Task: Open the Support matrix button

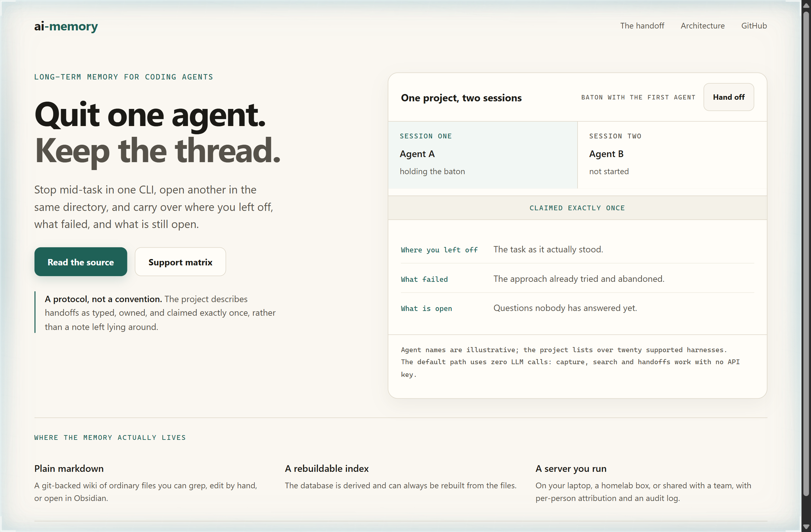Action: point(180,262)
